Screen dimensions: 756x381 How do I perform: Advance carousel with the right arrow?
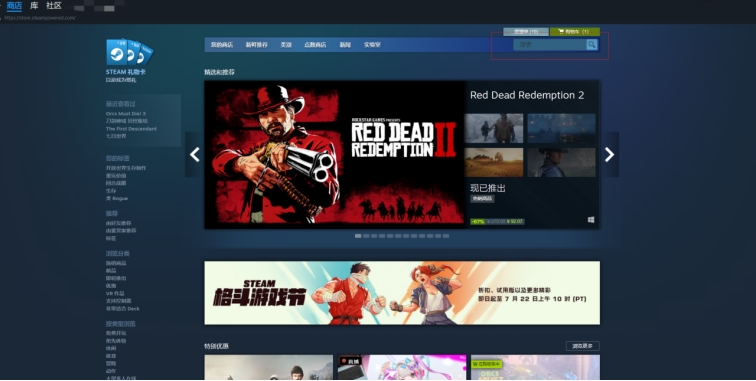point(609,154)
